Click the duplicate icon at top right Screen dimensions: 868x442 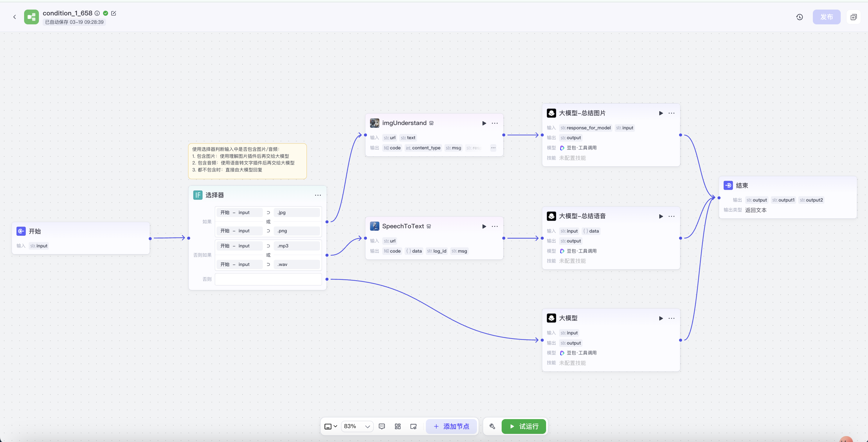coord(853,17)
